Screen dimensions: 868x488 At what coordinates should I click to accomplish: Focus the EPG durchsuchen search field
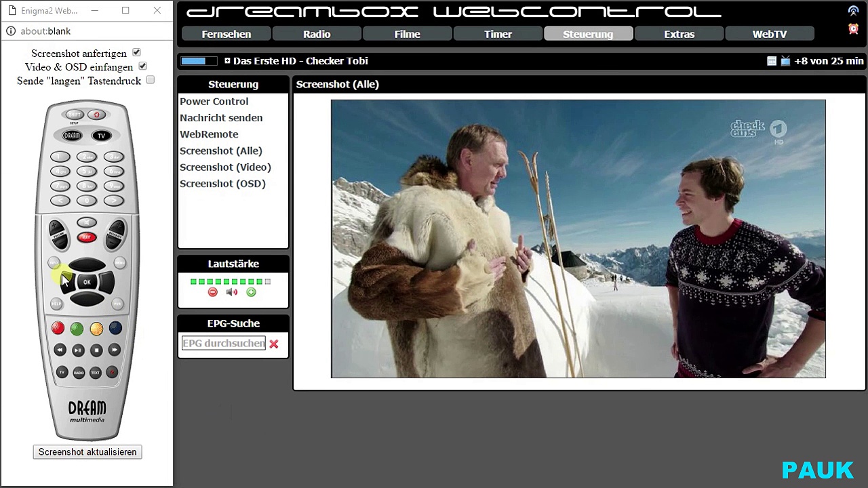pyautogui.click(x=223, y=344)
